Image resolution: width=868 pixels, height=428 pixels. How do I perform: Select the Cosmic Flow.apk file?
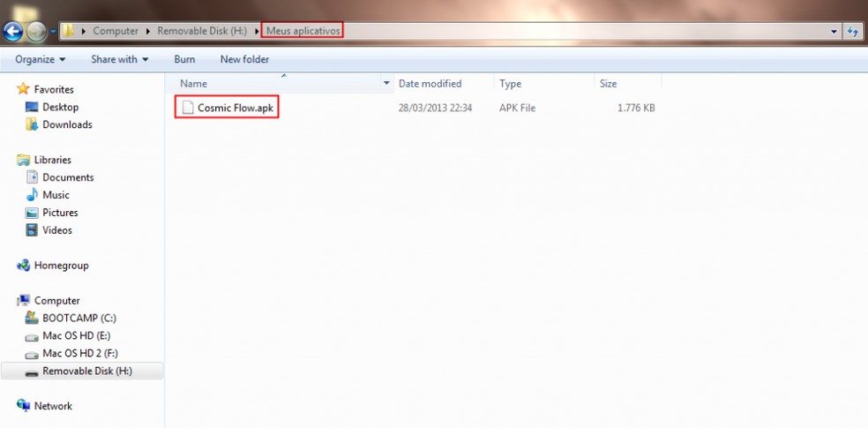pyautogui.click(x=236, y=108)
